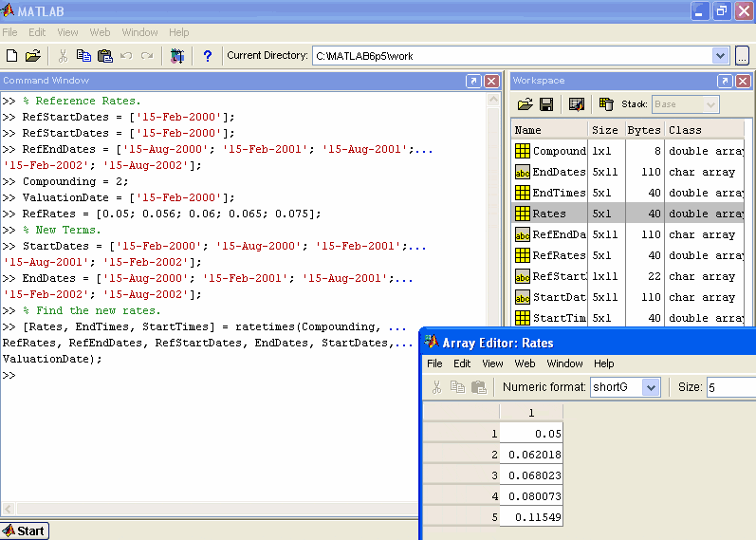Open the Edit menu in MATLAB window
This screenshot has height=540, width=756.
pos(37,32)
